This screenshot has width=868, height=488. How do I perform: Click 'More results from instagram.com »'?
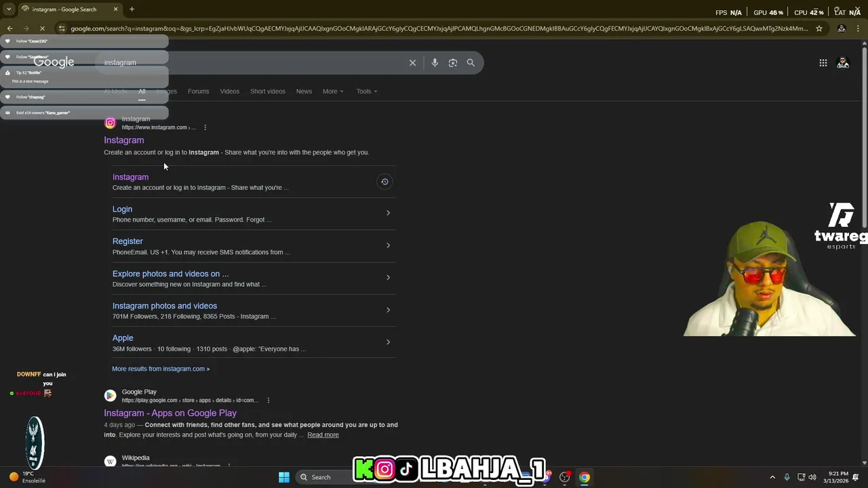tap(161, 369)
